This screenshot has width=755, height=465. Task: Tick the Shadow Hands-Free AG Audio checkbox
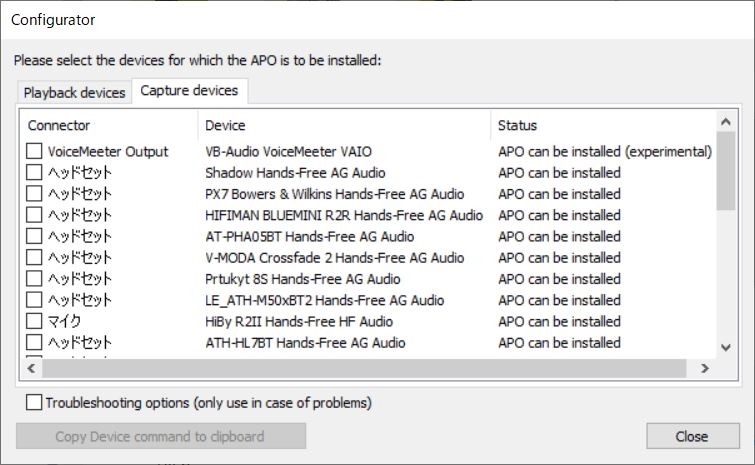[35, 173]
